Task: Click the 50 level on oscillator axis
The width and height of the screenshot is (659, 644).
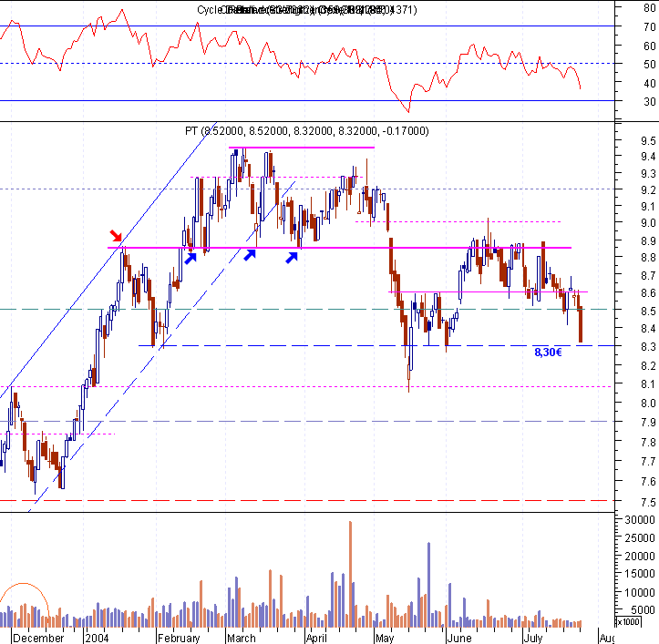Action: pos(649,65)
